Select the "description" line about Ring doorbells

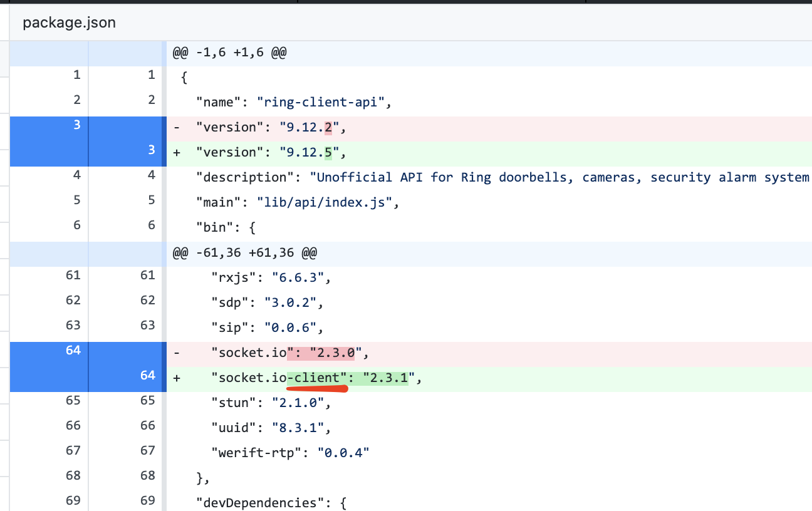coord(489,177)
